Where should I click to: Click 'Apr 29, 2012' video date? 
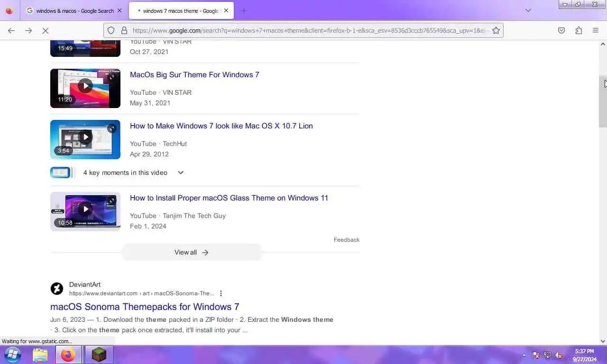click(x=149, y=154)
